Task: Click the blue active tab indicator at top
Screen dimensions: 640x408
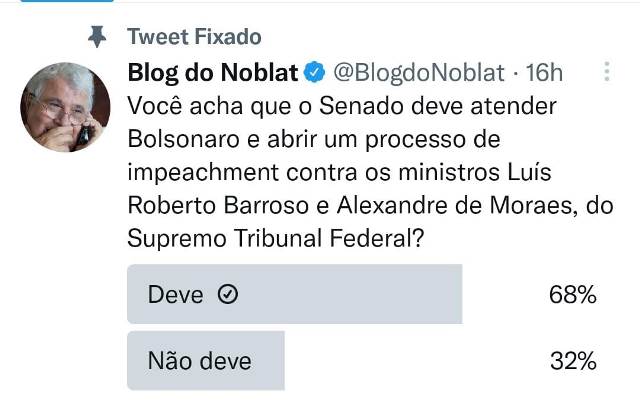Action: [x=67, y=1]
